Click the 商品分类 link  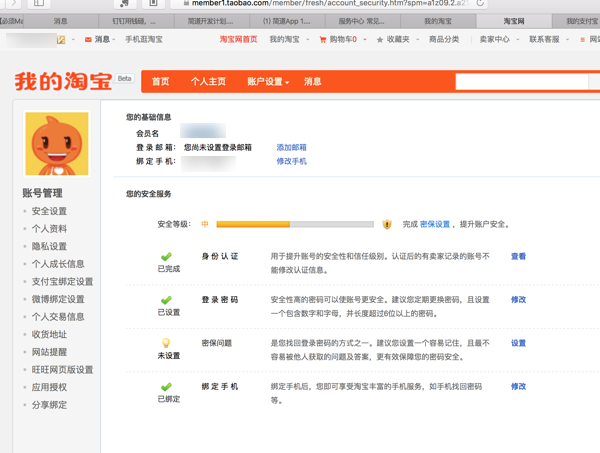[444, 39]
